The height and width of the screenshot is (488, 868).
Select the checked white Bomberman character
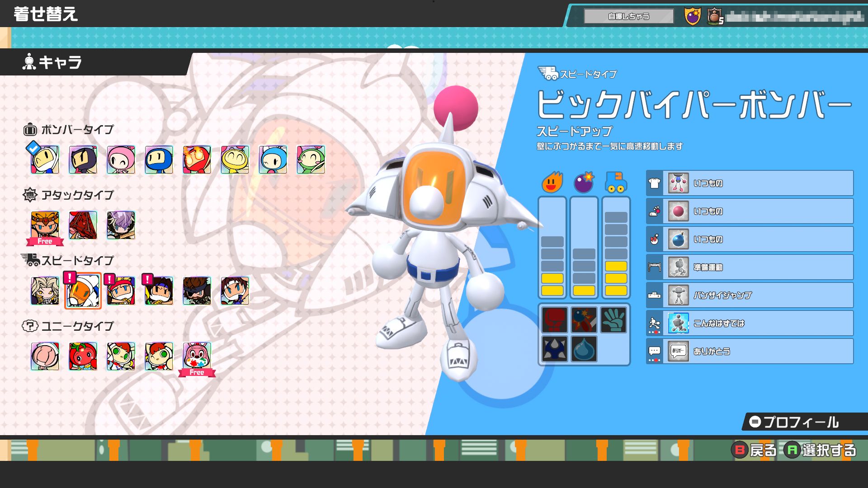[45, 160]
